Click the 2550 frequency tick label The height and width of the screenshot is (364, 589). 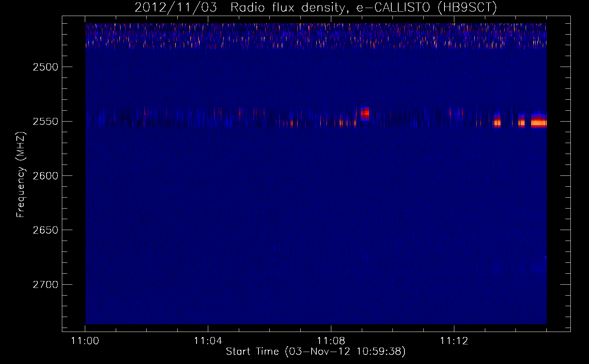45,121
